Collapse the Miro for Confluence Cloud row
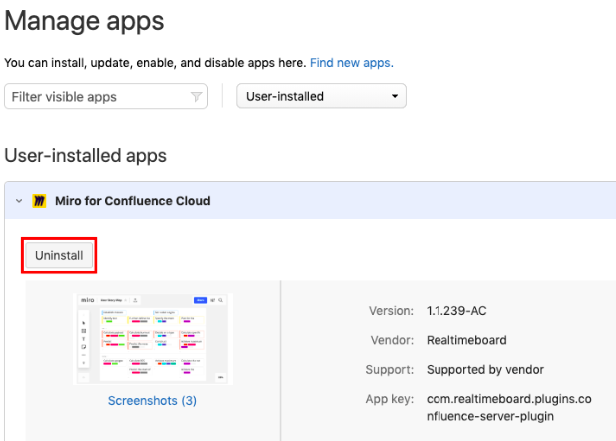This screenshot has height=441, width=616. 19,201
